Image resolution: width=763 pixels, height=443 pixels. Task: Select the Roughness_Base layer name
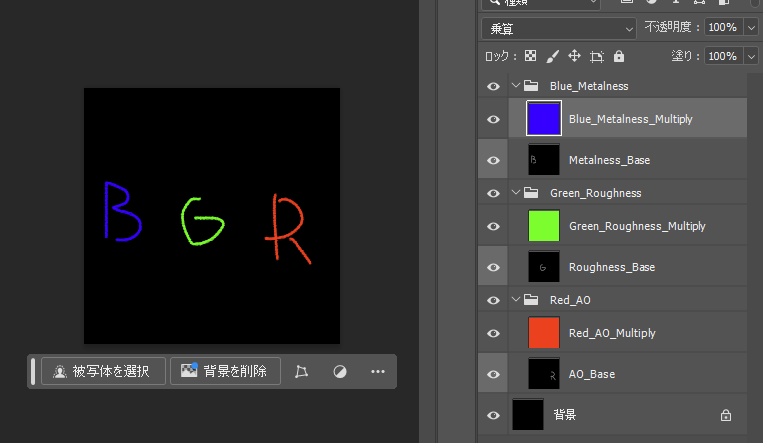[x=612, y=267]
